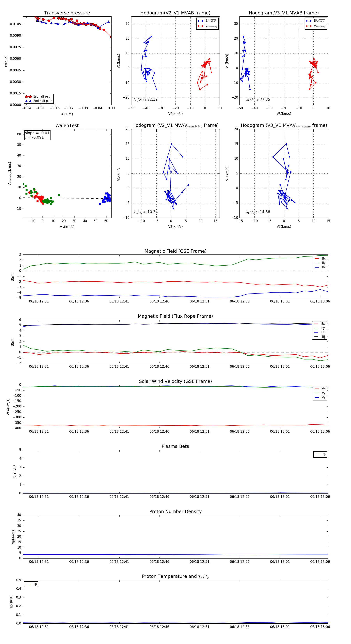Select the 'WalenTest' plot title
The image size is (351, 644).
67,125
